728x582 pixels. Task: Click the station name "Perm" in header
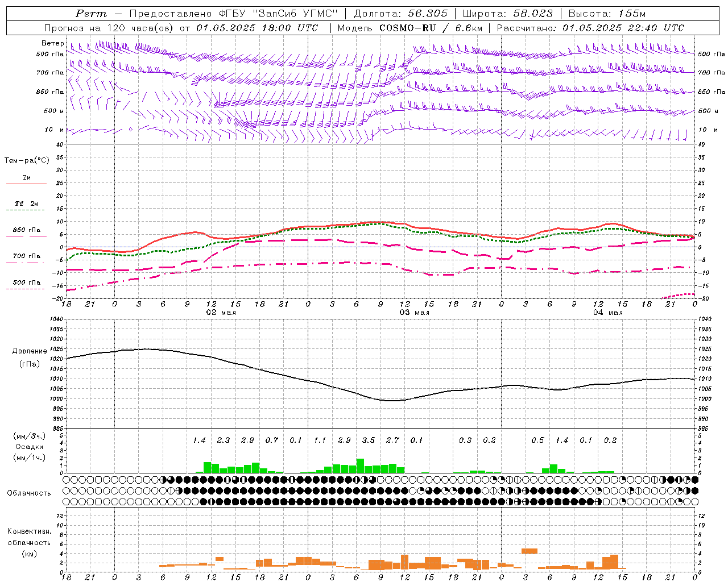click(x=91, y=14)
